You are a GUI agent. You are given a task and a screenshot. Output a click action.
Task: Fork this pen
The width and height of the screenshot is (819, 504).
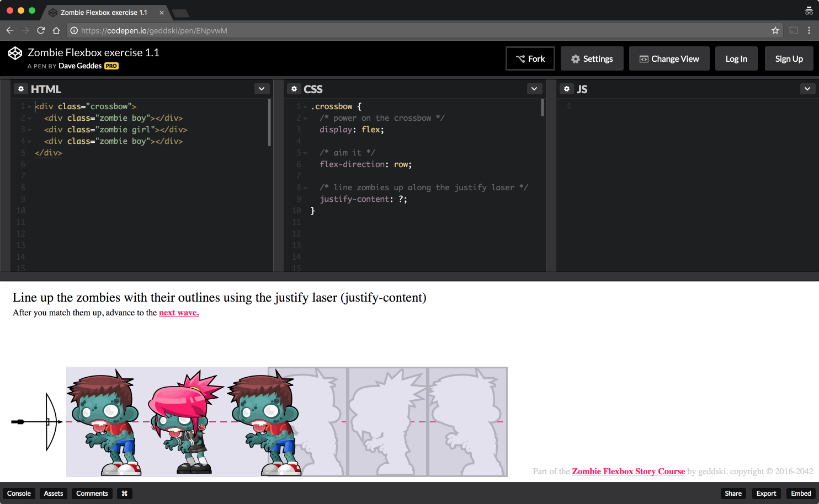coord(530,58)
